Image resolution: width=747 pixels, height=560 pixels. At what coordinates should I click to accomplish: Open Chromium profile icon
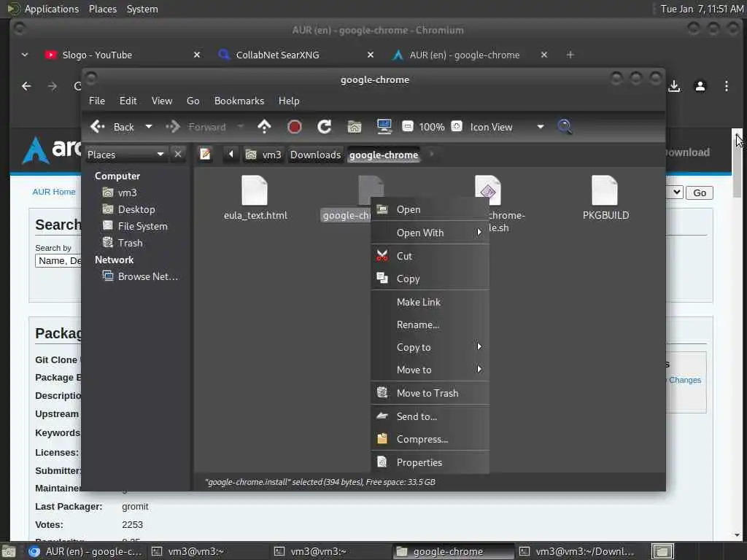700,86
